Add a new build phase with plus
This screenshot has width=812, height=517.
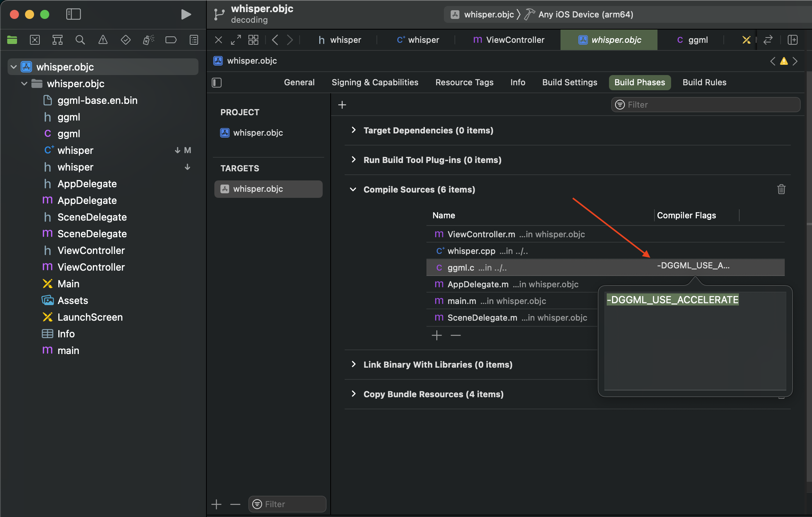point(342,105)
